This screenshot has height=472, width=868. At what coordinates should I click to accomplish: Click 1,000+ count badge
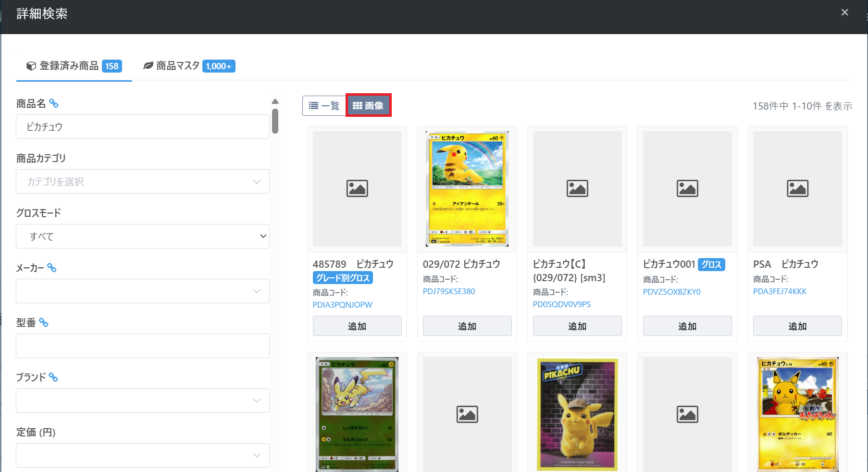tap(219, 66)
